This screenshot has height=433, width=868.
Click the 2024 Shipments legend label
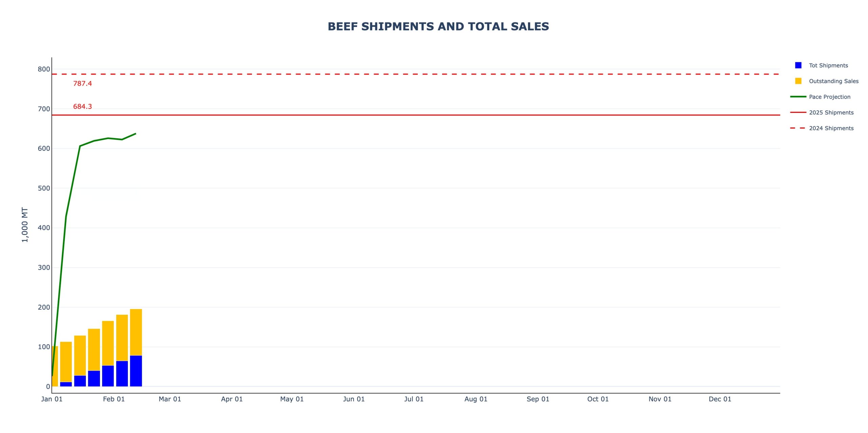(831, 128)
